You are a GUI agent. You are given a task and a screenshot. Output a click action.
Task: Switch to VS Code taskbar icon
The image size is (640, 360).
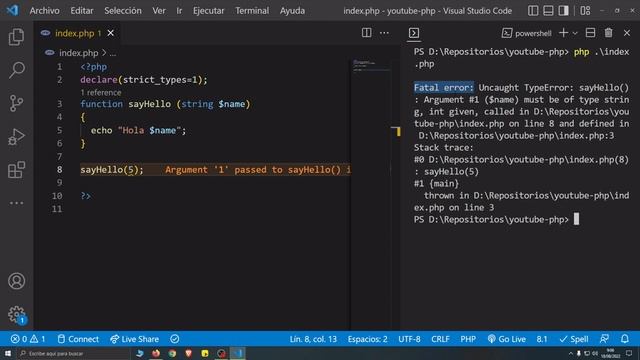click(x=238, y=353)
